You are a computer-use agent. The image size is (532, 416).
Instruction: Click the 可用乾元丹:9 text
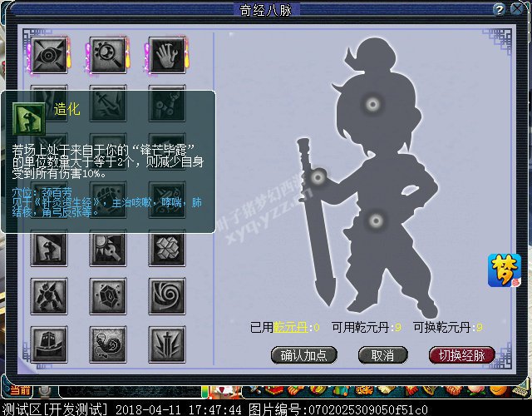click(x=367, y=327)
